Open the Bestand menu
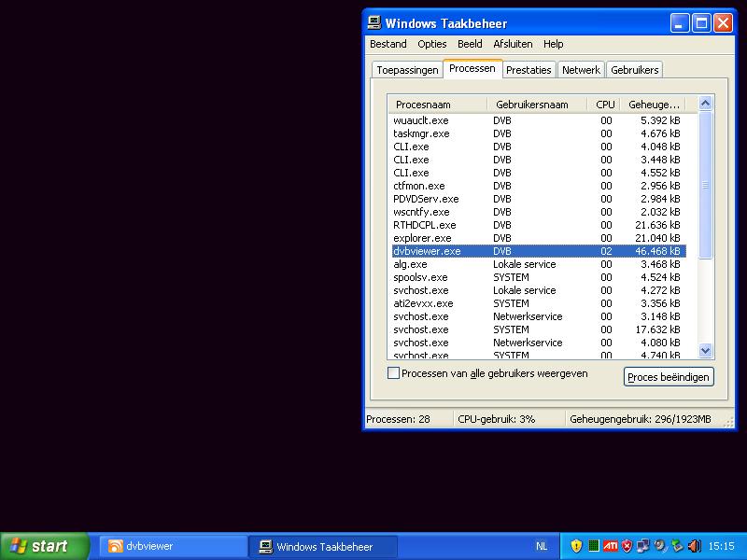 (x=388, y=44)
